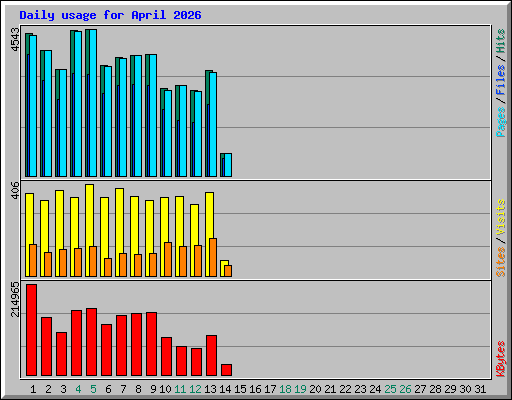Screen dimensions: 512x400
Task: Click the orange sites bar for day 6
Action: coord(108,267)
